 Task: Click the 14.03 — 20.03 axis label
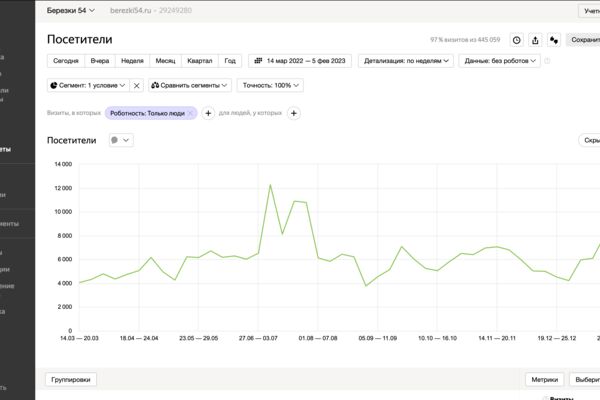click(79, 338)
